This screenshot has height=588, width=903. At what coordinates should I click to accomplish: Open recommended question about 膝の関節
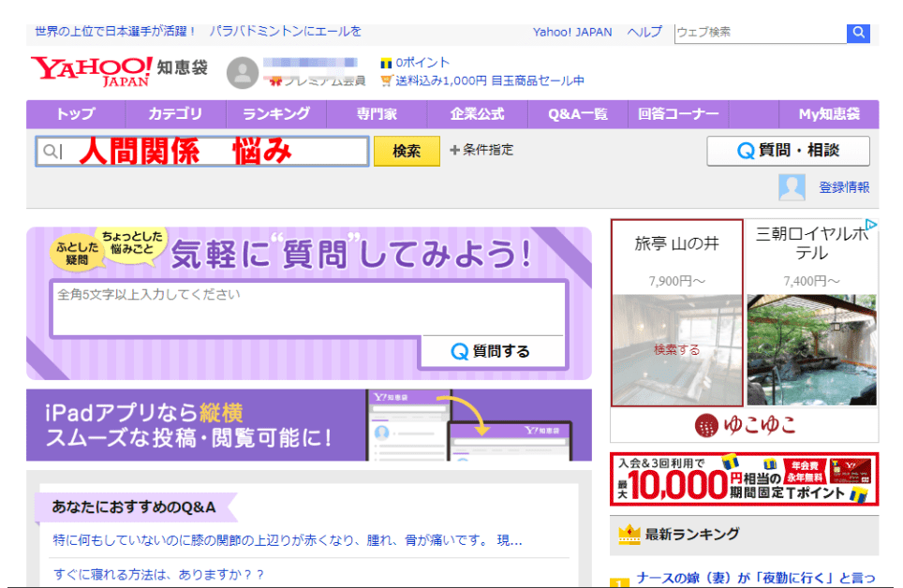pos(288,540)
